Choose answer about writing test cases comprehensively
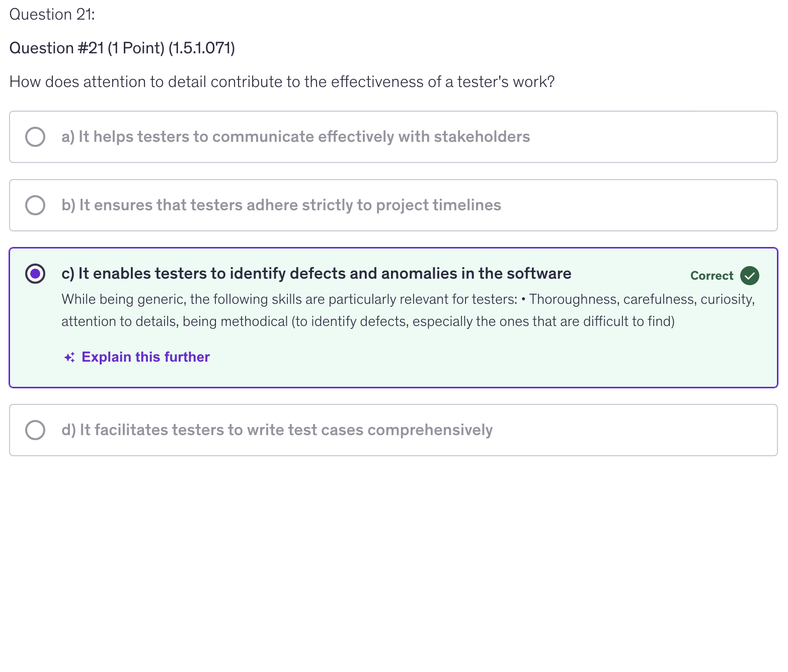The height and width of the screenshot is (672, 788). pos(277,430)
